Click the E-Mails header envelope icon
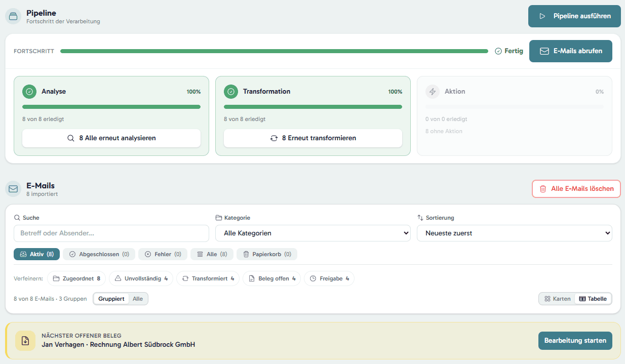Image resolution: width=625 pixels, height=364 pixels. 13,189
